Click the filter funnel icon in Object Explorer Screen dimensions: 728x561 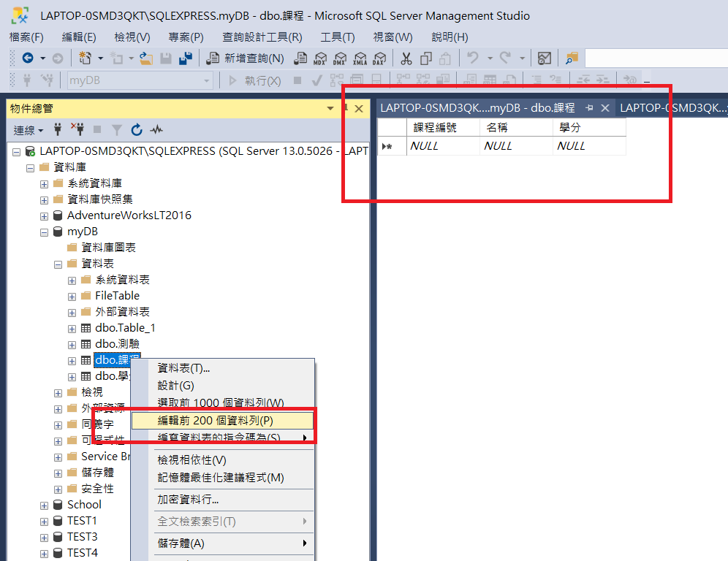click(x=116, y=130)
